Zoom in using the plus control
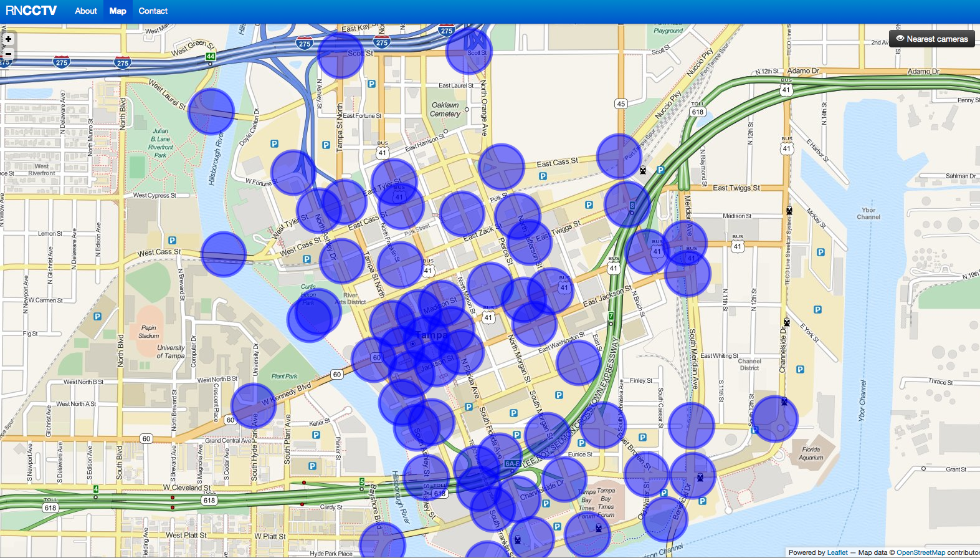This screenshot has width=980, height=558. tap(8, 39)
